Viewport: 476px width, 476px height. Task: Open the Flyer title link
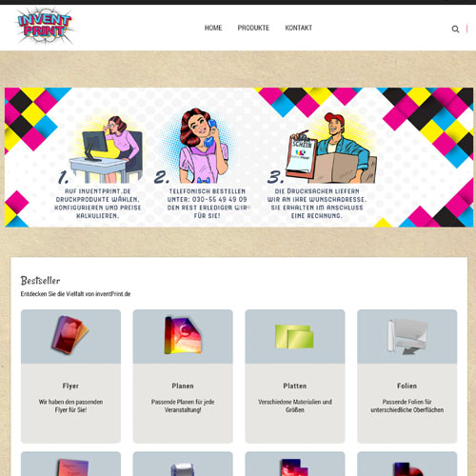(x=70, y=386)
